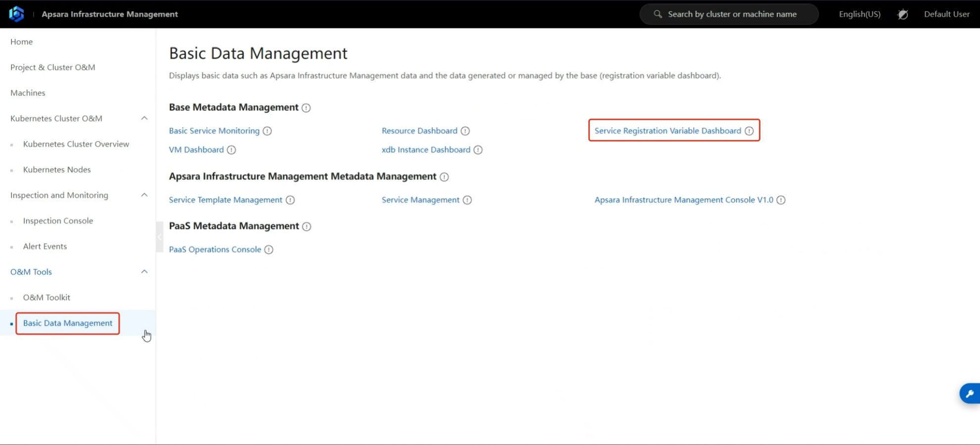
Task: Open Alert Events
Action: [x=45, y=246]
